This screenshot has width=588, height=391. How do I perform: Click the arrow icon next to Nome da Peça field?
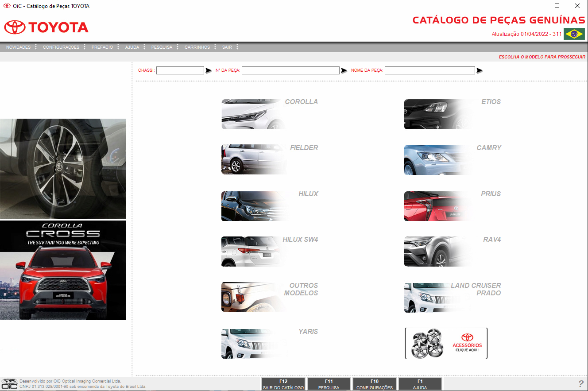click(479, 70)
